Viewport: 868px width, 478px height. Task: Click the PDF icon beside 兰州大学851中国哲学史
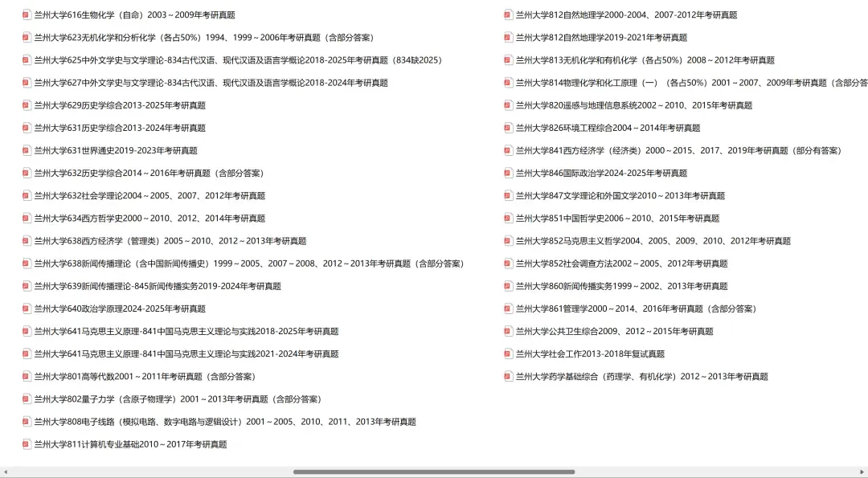point(508,219)
